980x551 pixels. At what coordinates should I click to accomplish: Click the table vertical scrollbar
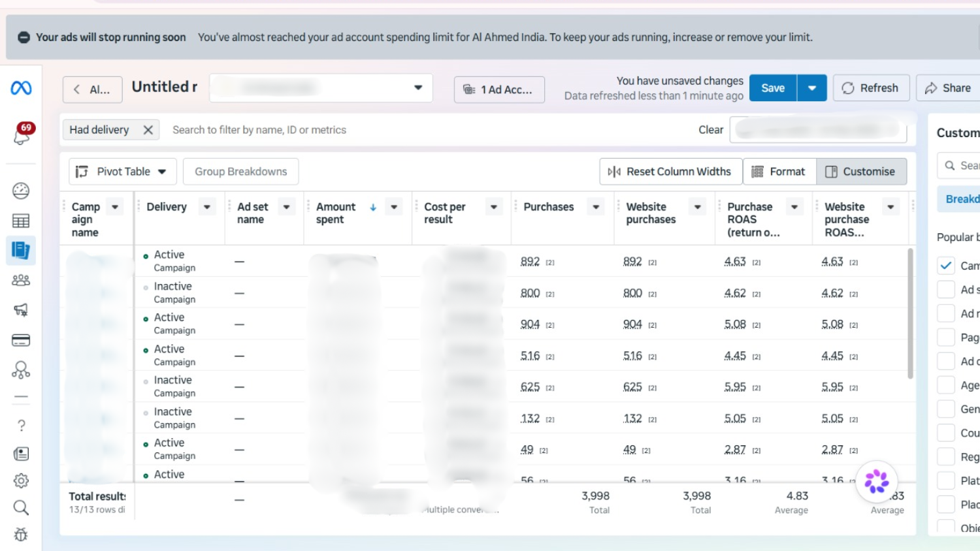(910, 313)
